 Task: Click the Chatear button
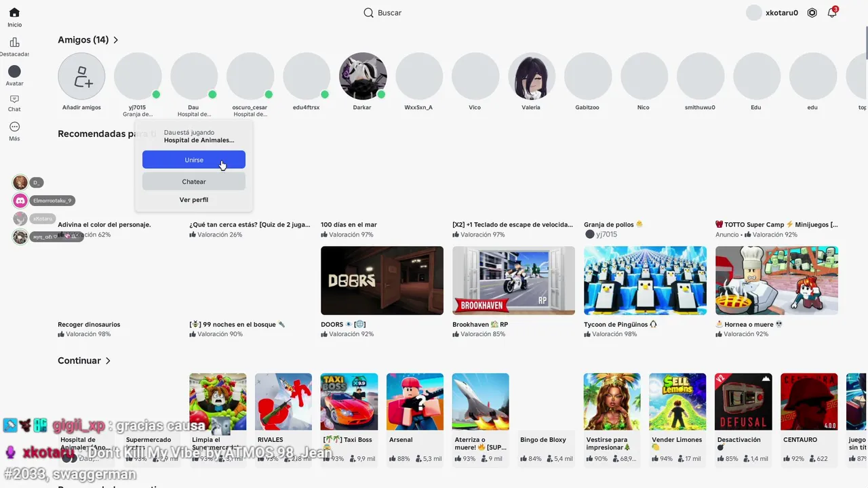194,182
